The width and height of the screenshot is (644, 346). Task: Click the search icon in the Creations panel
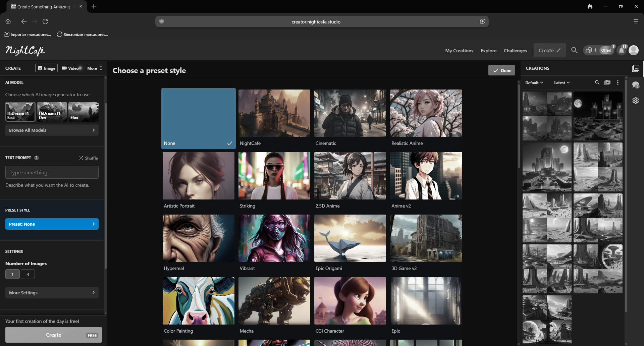597,82
